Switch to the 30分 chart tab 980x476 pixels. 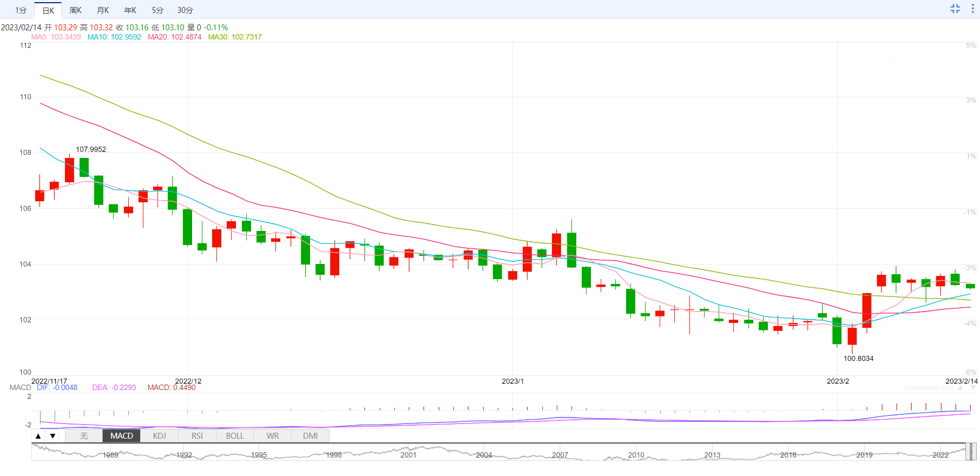185,10
